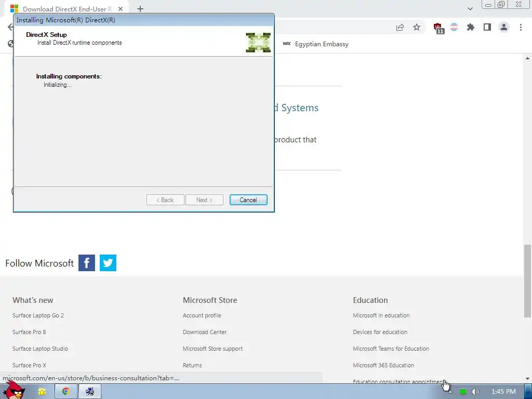The height and width of the screenshot is (399, 532).
Task: Open Microsoft Teams for Education link
Action: point(391,349)
